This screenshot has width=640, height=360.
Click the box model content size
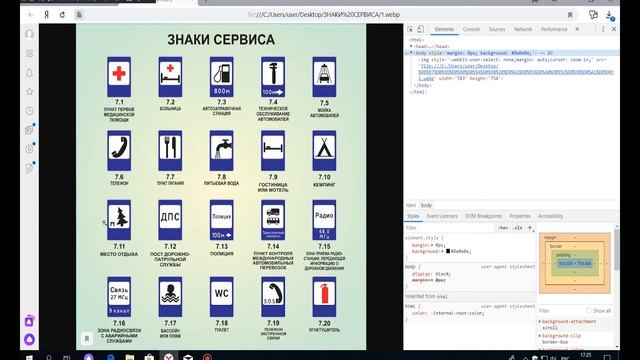pos(575,263)
